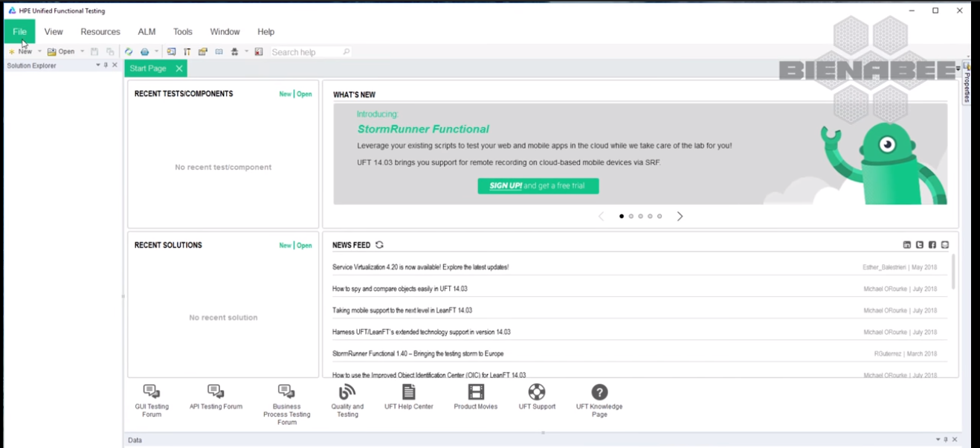This screenshot has height=448, width=980.
Task: Open the Resources menu
Action: click(x=100, y=32)
